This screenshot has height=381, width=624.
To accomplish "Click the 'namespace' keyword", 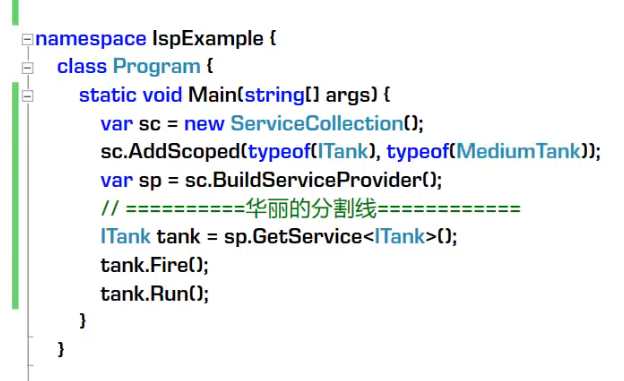I will pyautogui.click(x=91, y=39).
